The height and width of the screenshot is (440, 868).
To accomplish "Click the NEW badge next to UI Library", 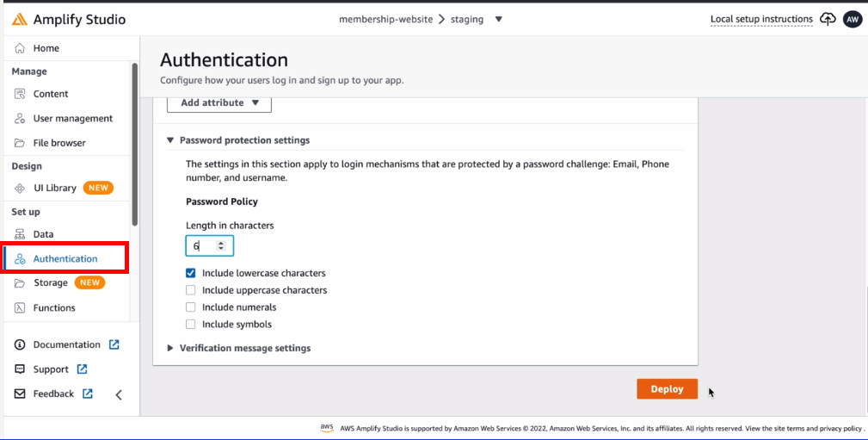I will pyautogui.click(x=98, y=188).
